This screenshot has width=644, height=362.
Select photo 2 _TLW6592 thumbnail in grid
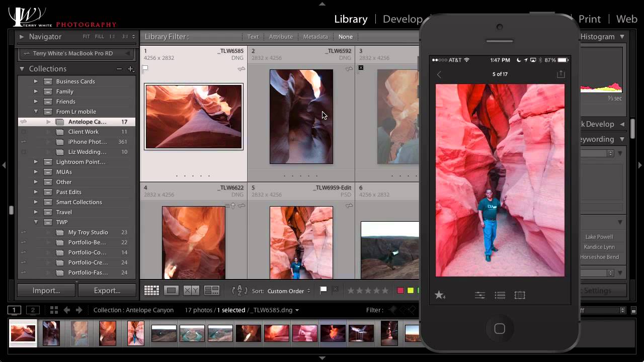pyautogui.click(x=301, y=117)
